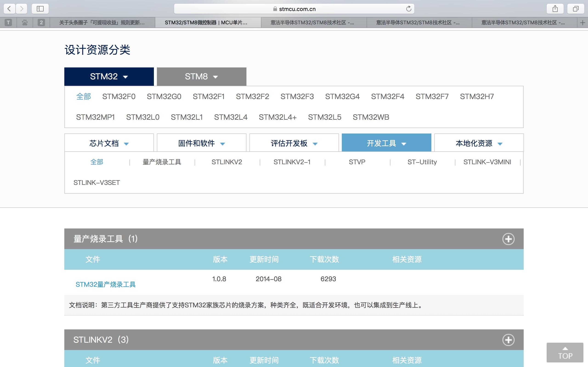Reload the page with refresh icon
Image resolution: width=588 pixels, height=367 pixels.
[x=408, y=9]
